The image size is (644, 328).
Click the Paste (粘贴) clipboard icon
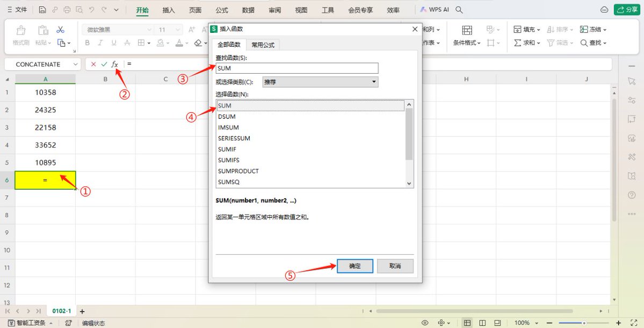(43, 30)
